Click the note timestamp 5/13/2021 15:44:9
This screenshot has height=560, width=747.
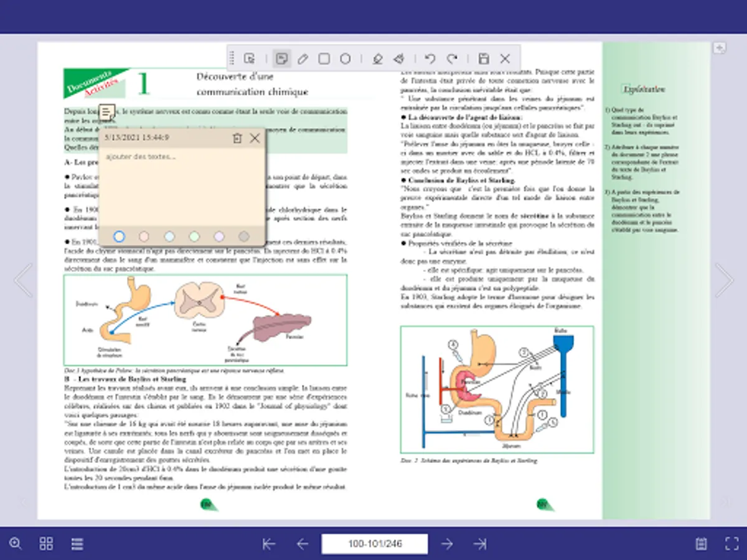[x=136, y=138]
